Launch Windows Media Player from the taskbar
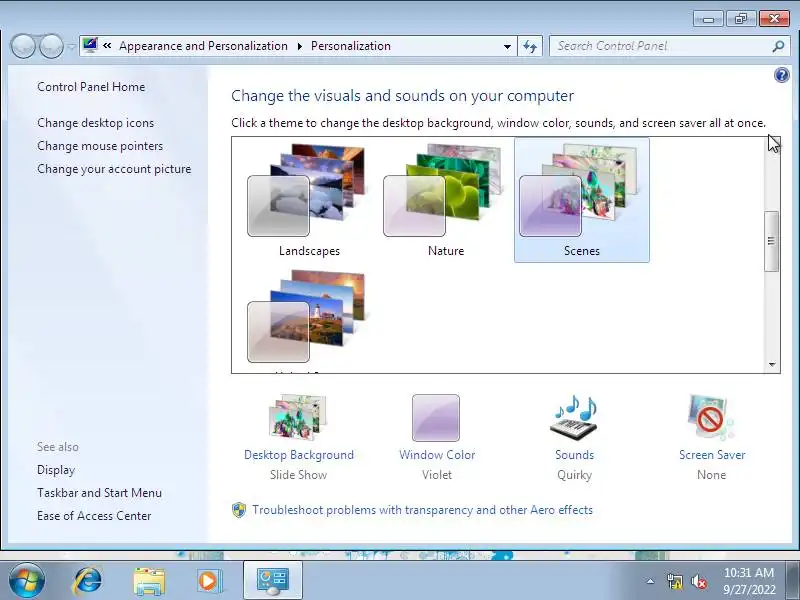The height and width of the screenshot is (600, 800). tap(209, 581)
